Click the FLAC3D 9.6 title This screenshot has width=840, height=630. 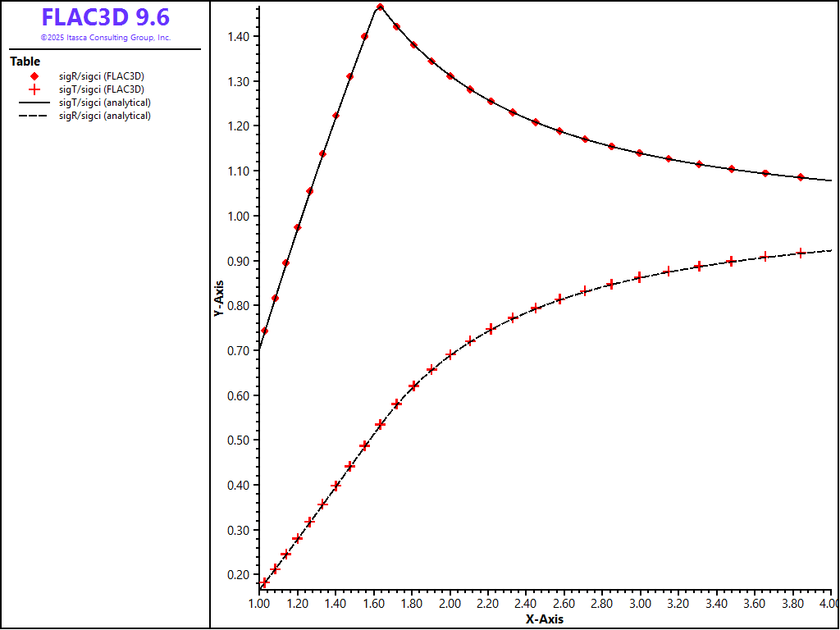[105, 17]
